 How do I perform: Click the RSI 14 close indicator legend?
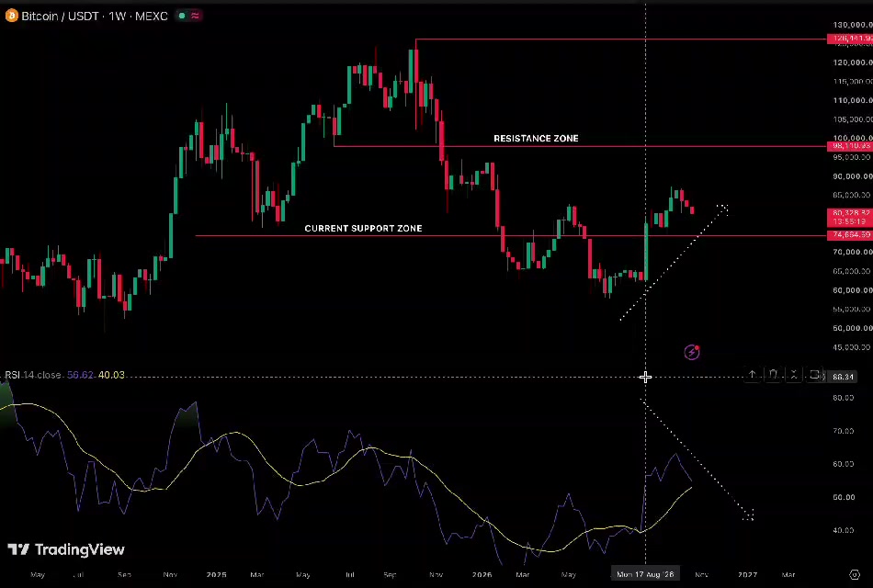click(33, 375)
